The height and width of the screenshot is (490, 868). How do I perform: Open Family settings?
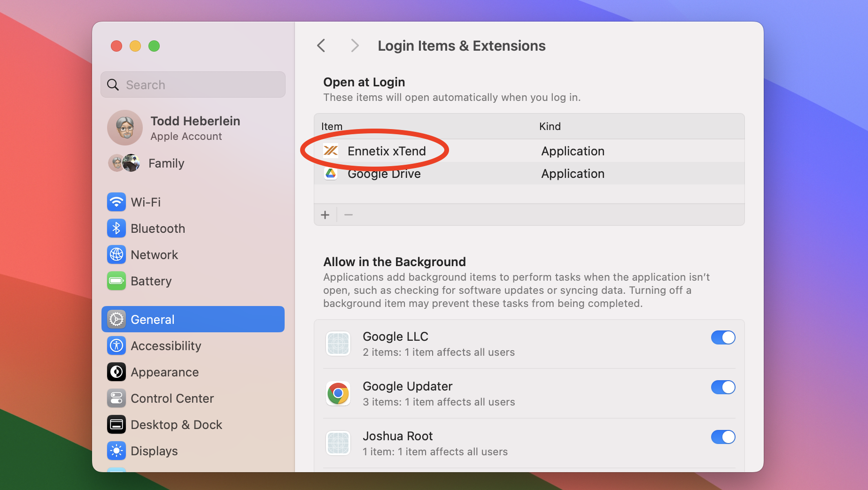coord(193,163)
